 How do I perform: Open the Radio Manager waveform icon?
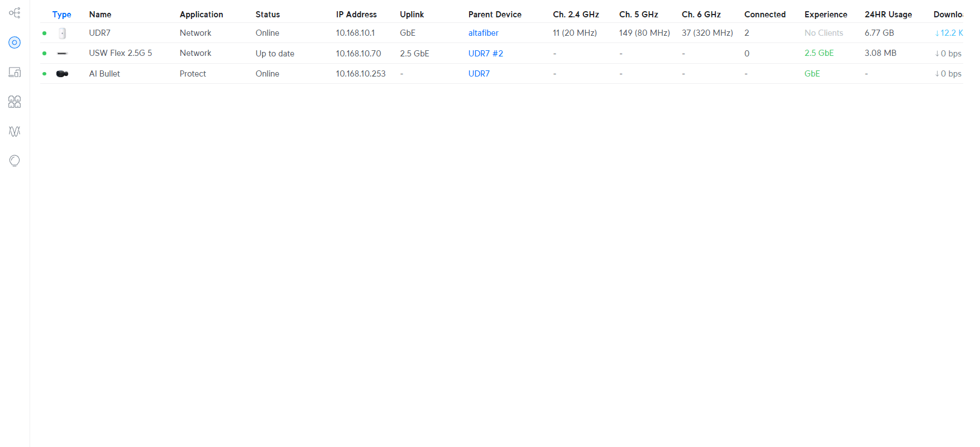[x=15, y=131]
